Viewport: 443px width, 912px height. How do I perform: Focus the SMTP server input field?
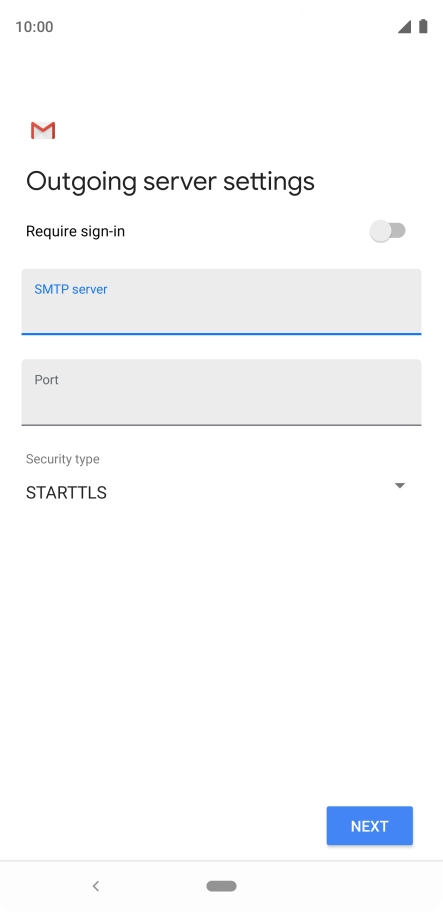point(222,302)
